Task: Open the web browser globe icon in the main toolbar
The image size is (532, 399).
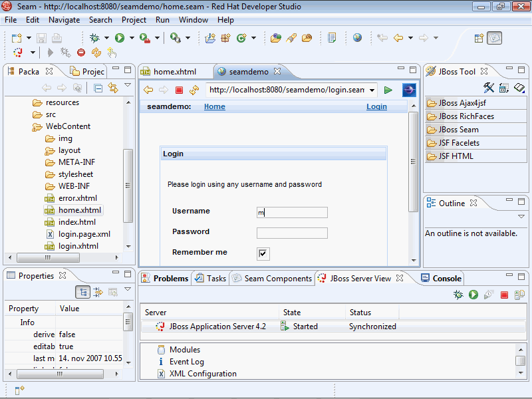Action: click(357, 38)
